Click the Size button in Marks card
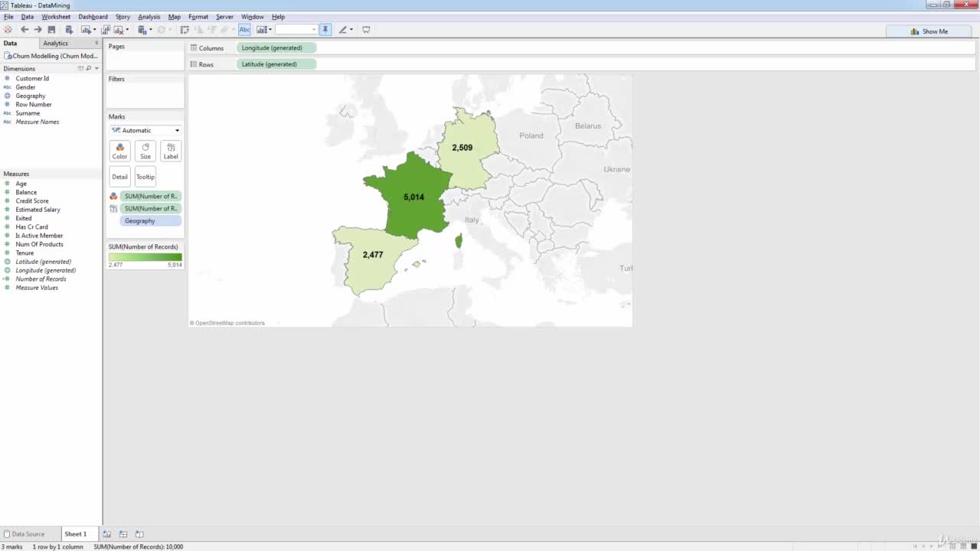Viewport: 980px width, 551px height. click(x=145, y=151)
